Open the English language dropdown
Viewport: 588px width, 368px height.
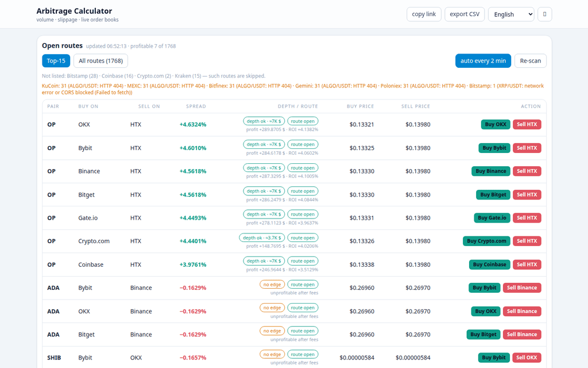(x=511, y=14)
